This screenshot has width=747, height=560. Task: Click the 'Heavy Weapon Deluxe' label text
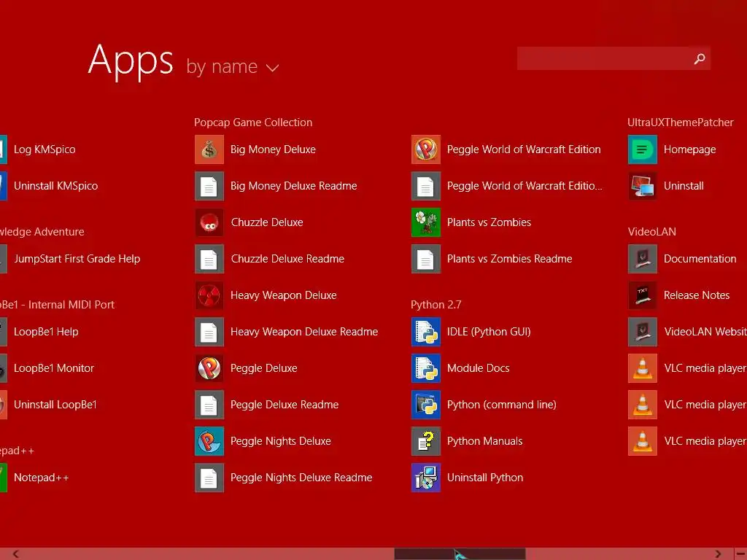click(x=284, y=296)
